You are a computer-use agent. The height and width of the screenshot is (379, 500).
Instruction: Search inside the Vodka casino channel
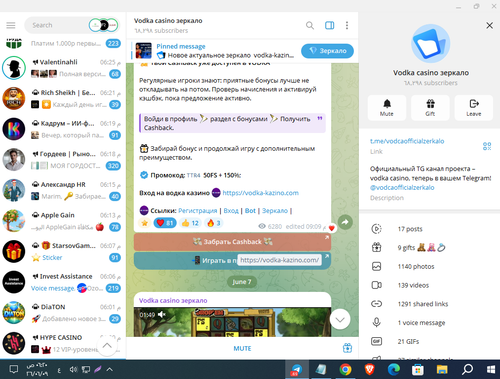click(310, 25)
